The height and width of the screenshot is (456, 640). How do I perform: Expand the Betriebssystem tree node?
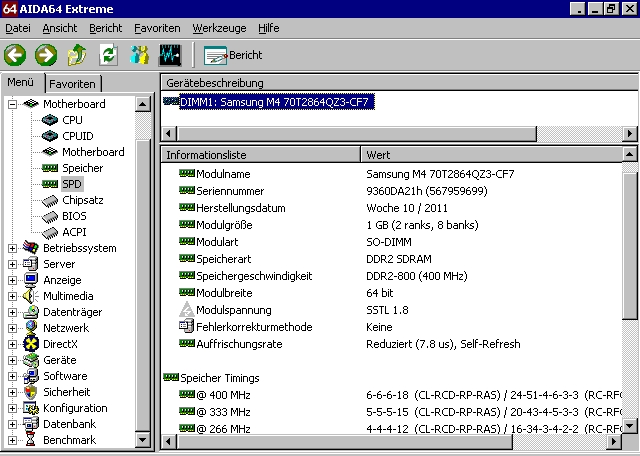click(x=12, y=248)
